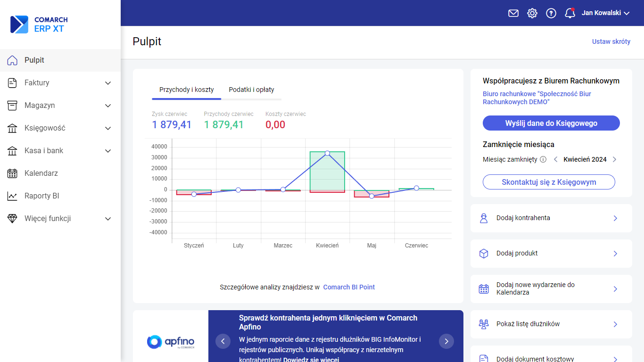This screenshot has width=644, height=362.
Task: Click the help question mark icon
Action: pyautogui.click(x=551, y=13)
